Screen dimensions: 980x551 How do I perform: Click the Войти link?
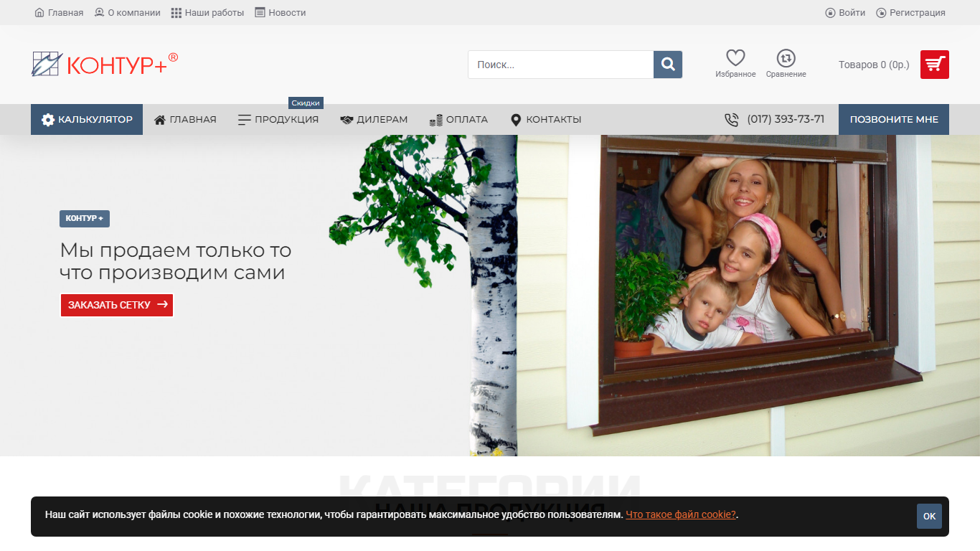coord(852,13)
